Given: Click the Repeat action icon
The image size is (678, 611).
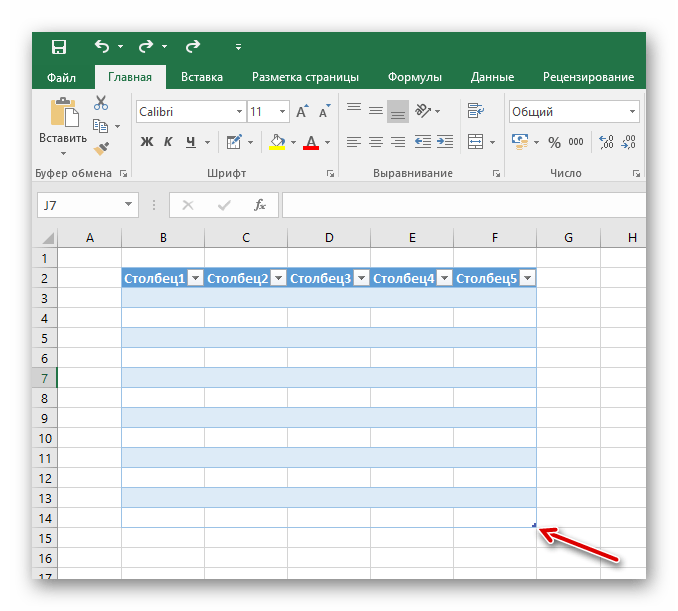Looking at the screenshot, I should click(x=193, y=46).
